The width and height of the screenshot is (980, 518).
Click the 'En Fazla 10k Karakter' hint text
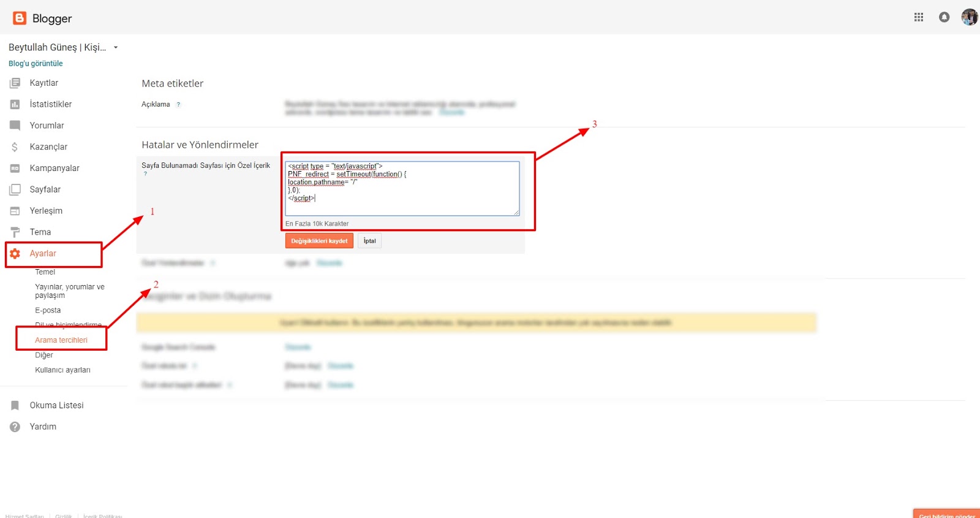pyautogui.click(x=317, y=224)
